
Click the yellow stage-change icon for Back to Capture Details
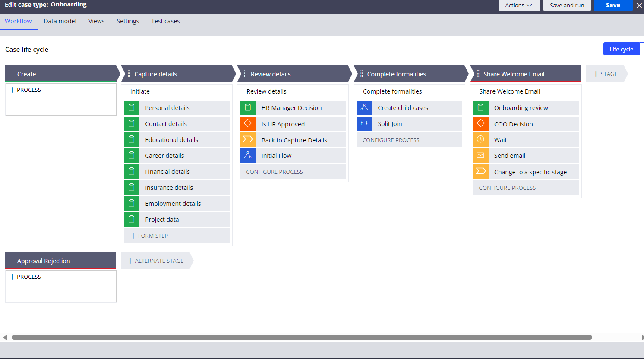248,140
